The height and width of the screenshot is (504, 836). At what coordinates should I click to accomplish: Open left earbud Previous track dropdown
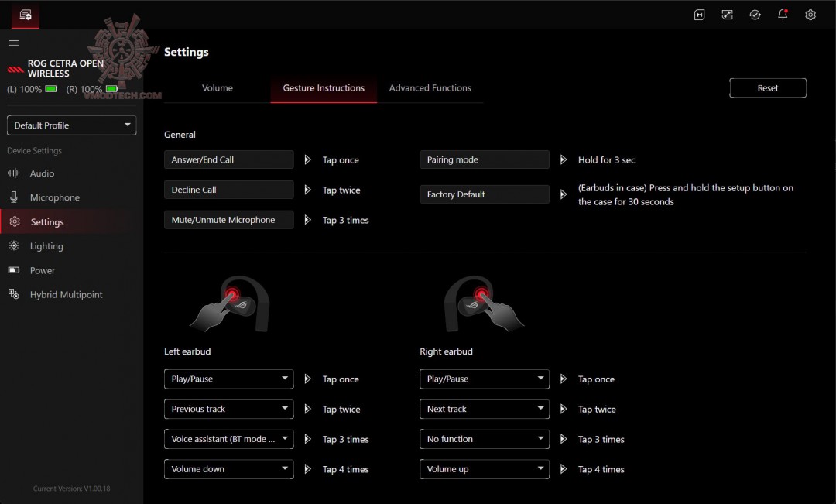coord(228,409)
